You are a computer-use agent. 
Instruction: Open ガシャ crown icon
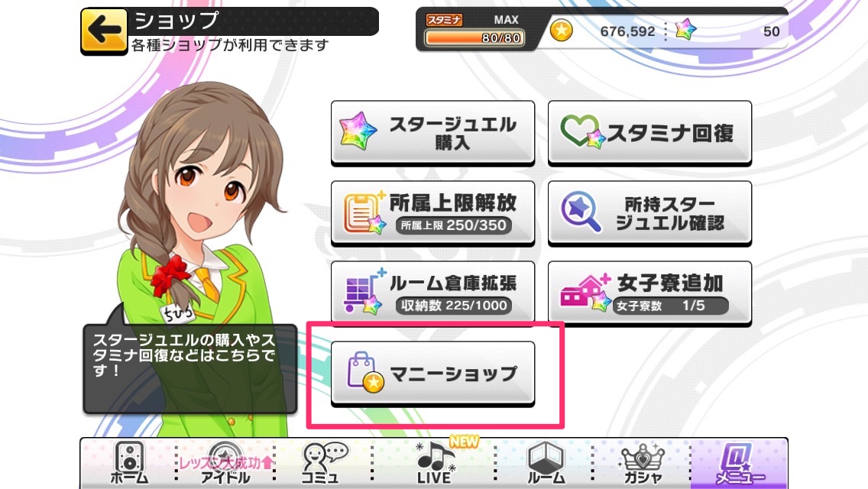pos(643,464)
